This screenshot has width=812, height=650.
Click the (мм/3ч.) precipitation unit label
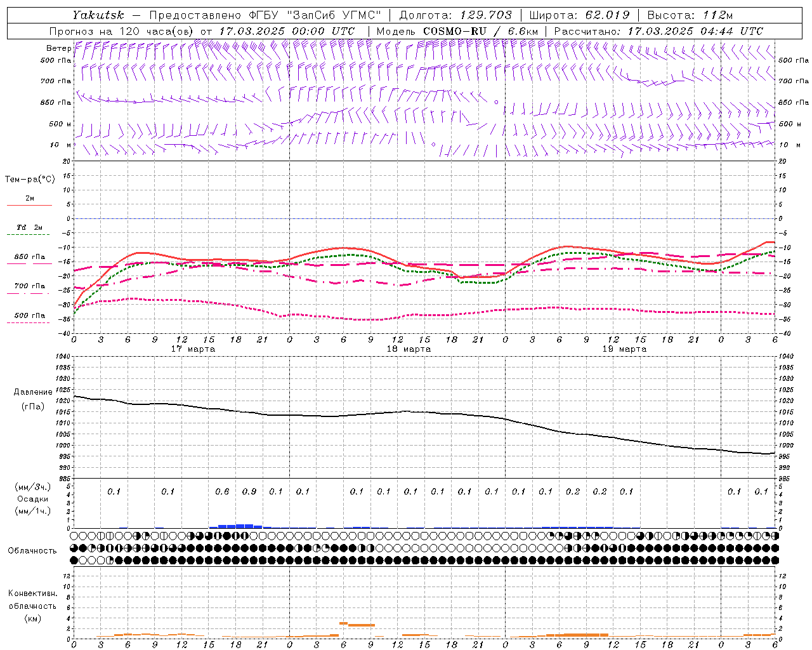coord(34,487)
